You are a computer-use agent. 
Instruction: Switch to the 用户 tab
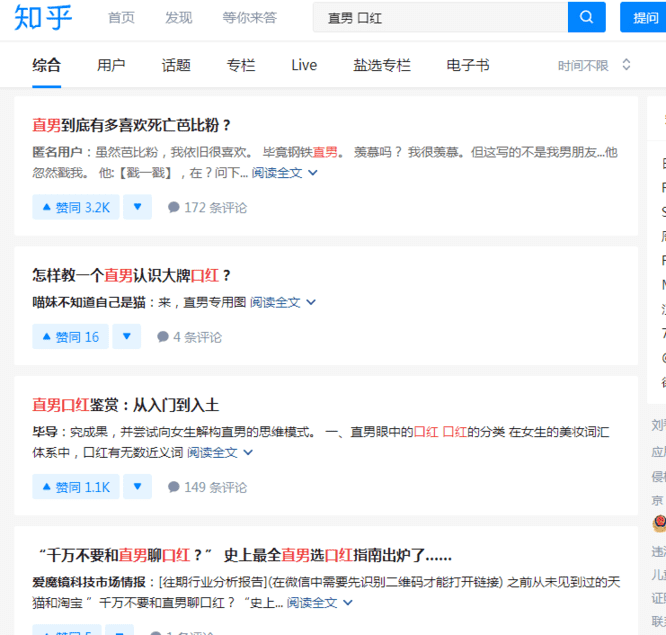point(111,65)
